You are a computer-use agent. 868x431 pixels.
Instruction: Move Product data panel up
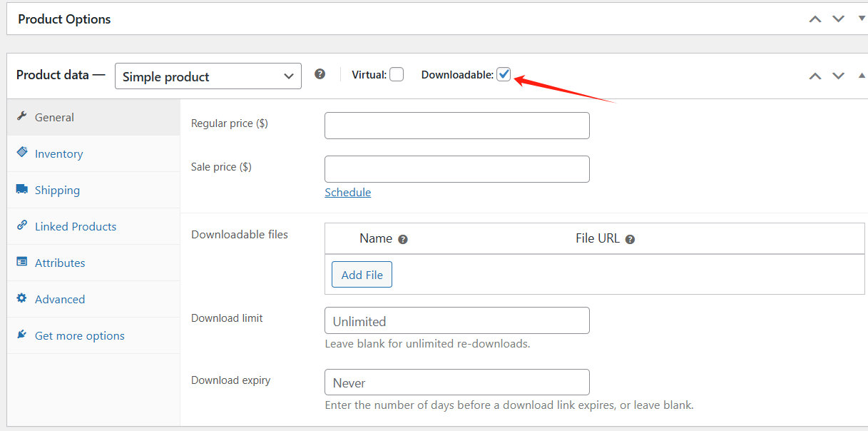coord(815,76)
